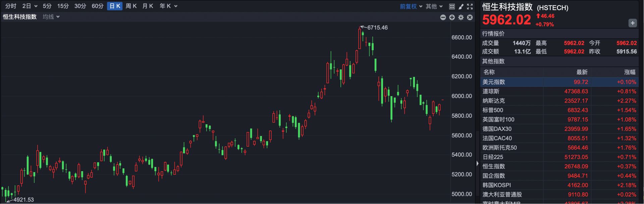Viewport: 644px width, 204px height.
Task: Open the 其他 dropdown menu
Action: 434,6
